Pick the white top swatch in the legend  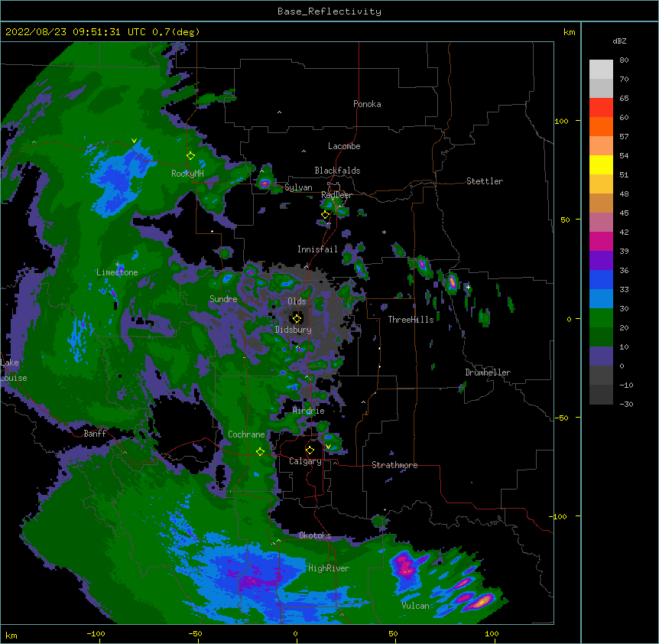point(601,70)
